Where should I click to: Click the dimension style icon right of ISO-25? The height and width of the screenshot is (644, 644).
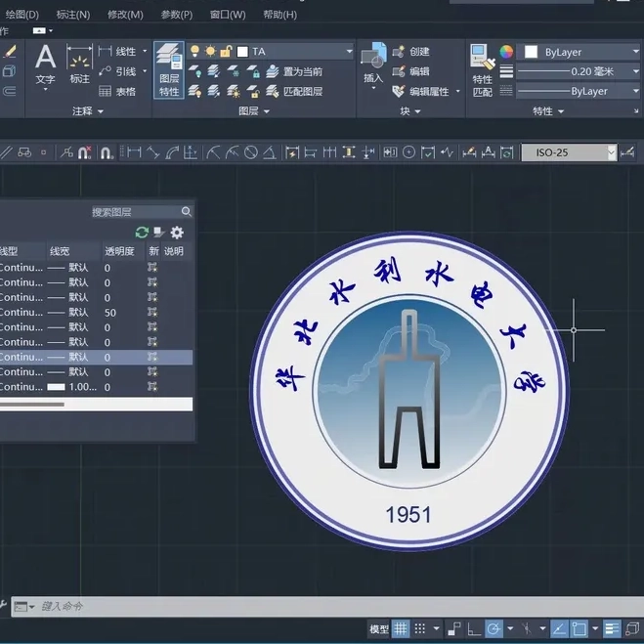pyautogui.click(x=628, y=152)
